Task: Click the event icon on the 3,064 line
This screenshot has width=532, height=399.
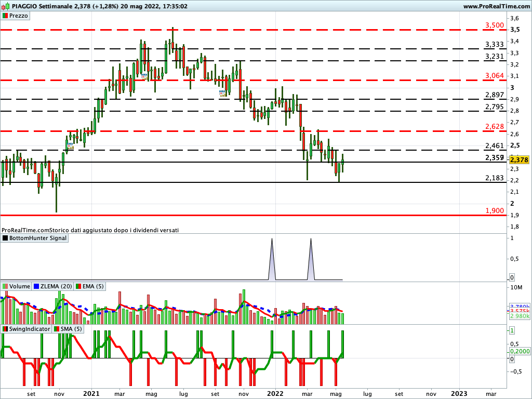Action: pyautogui.click(x=144, y=77)
